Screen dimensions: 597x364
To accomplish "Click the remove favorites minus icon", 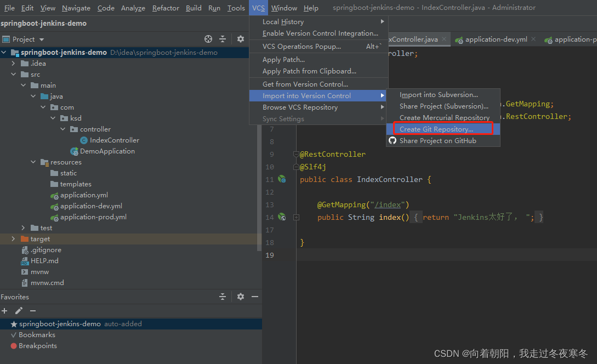I will point(33,311).
